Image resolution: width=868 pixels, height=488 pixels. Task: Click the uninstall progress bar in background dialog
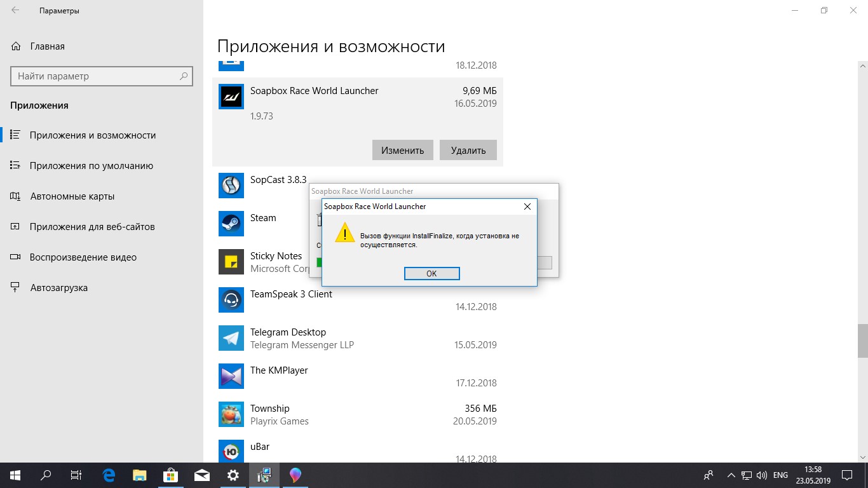click(434, 262)
